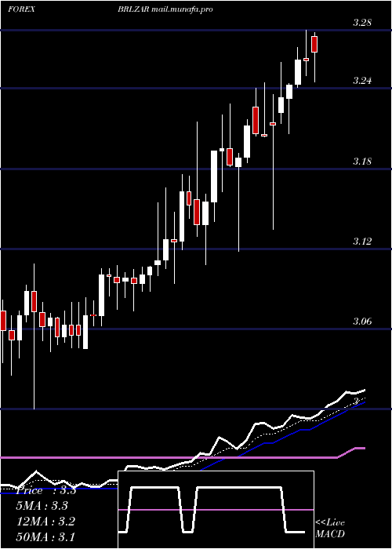This screenshot has height=549, width=392.
Task: Click the last red candlestick near 3.28
Action: [314, 45]
